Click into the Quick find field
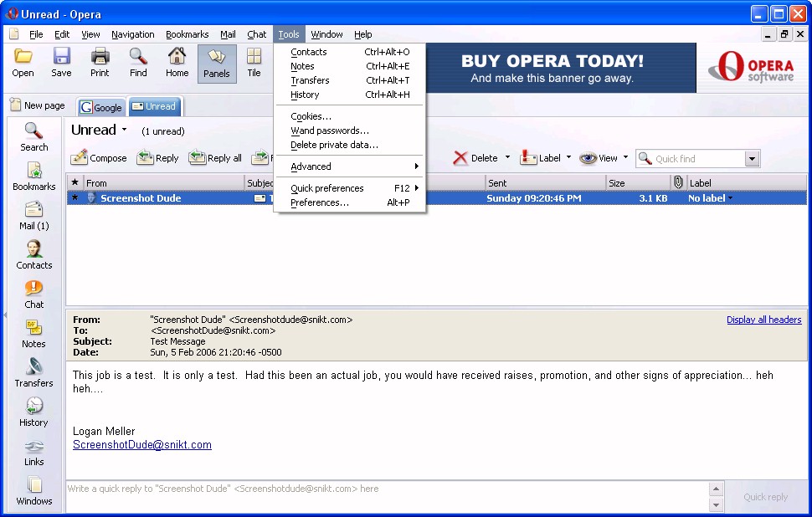The height and width of the screenshot is (517, 812). coord(691,159)
